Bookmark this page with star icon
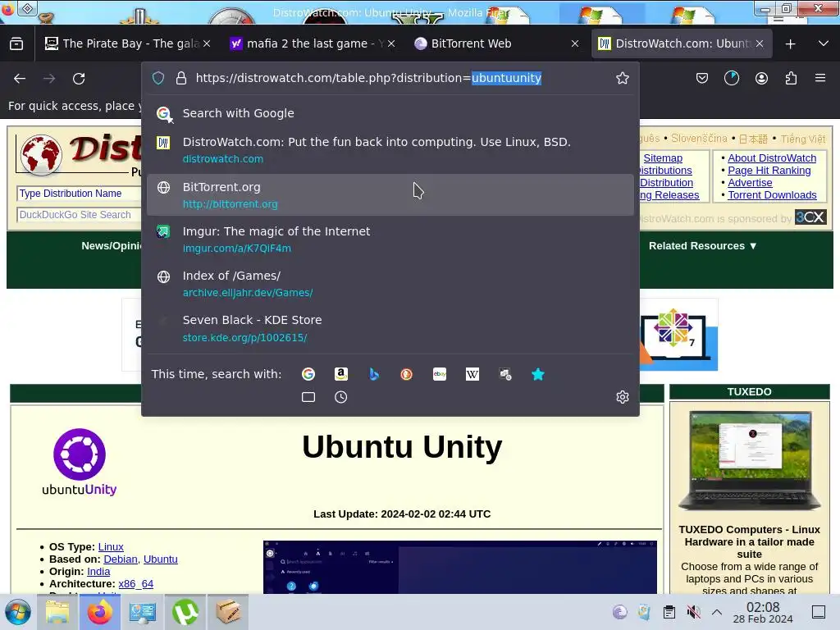840x630 pixels. point(622,78)
